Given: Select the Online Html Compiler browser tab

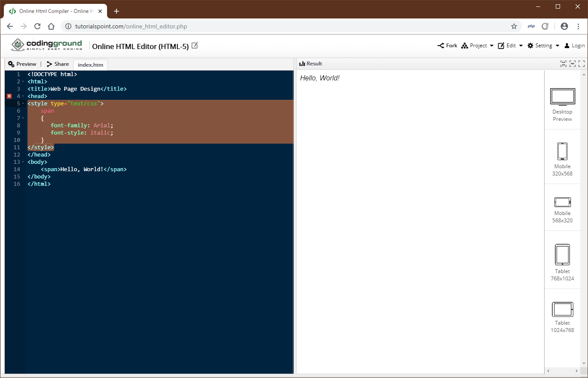Looking at the screenshot, I should 55,11.
